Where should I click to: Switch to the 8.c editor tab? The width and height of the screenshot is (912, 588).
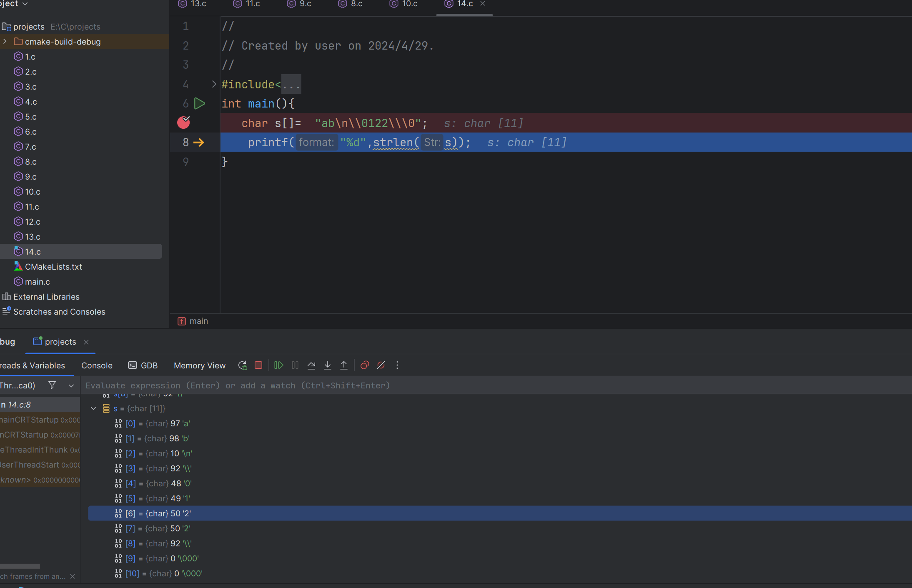tap(351, 4)
